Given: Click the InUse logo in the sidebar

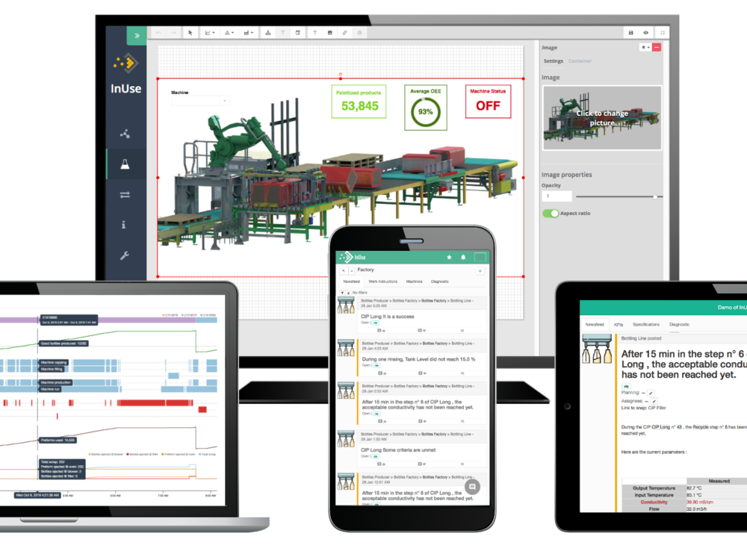Looking at the screenshot, I should [x=125, y=74].
